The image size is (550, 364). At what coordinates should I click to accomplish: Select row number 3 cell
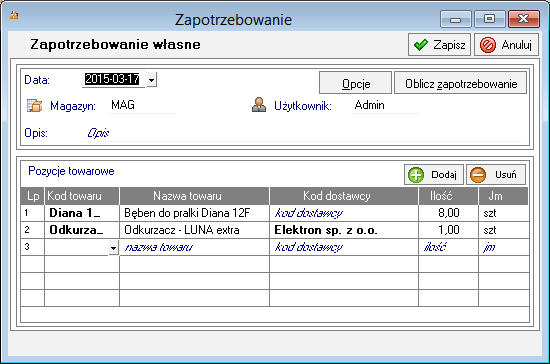(x=33, y=247)
